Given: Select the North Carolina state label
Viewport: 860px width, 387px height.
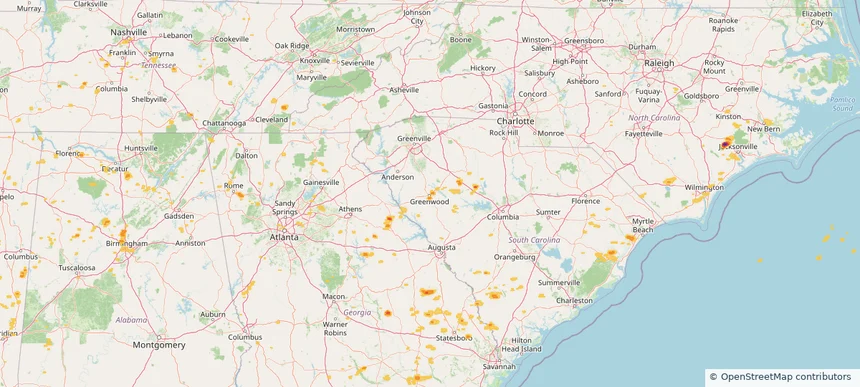Looking at the screenshot, I should coord(654,118).
